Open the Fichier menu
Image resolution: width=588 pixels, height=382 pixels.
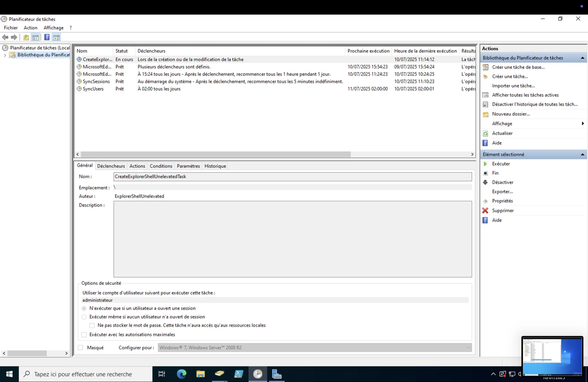(11, 28)
